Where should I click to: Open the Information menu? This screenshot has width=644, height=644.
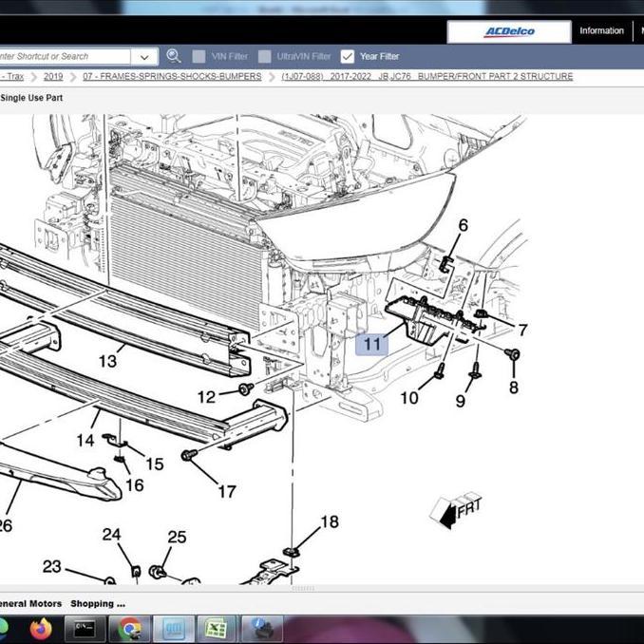tap(601, 30)
